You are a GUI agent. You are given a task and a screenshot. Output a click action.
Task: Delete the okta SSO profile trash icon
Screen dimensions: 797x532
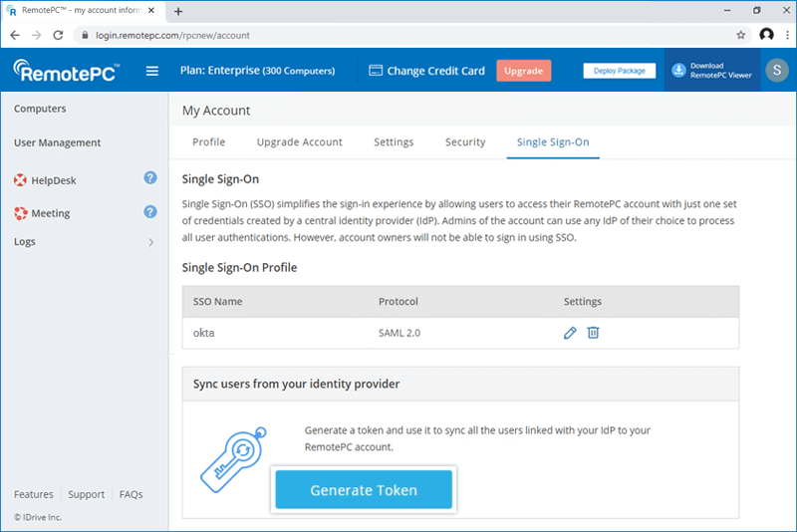(x=593, y=333)
